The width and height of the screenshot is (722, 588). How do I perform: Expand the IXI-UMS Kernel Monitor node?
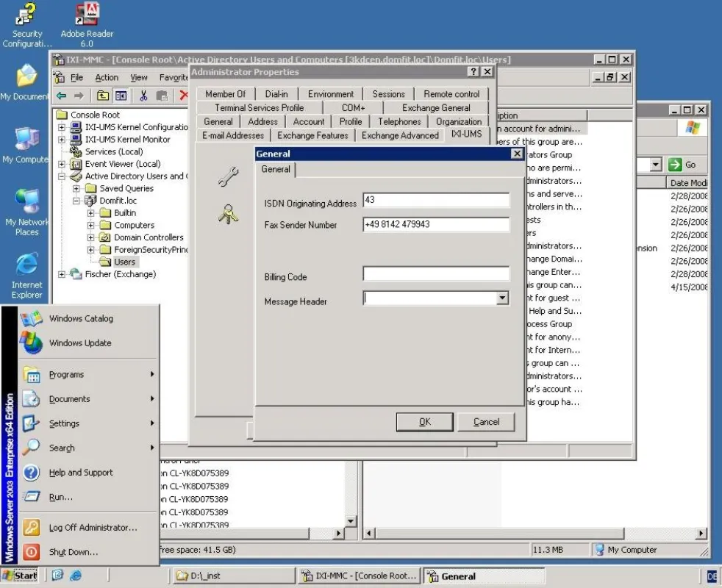click(x=62, y=139)
